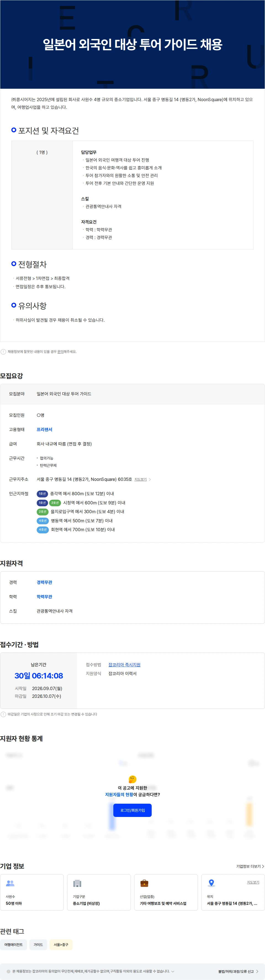Viewport: 265px width, 980px height.
Task: Select the 가이드 tag
Action: [38, 945]
